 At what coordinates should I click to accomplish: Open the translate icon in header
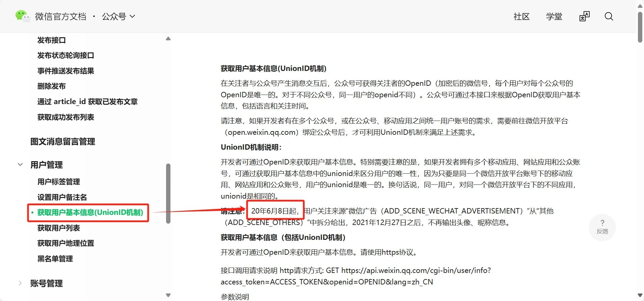584,16
